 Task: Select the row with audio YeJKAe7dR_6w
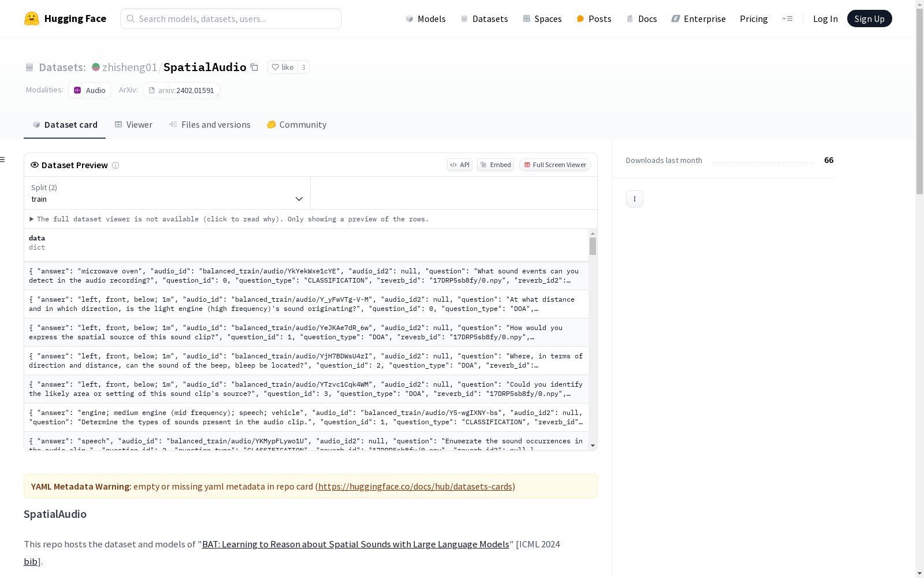click(306, 332)
